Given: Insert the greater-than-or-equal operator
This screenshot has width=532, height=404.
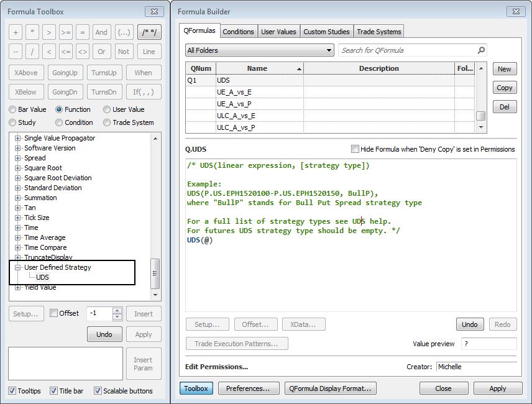Looking at the screenshot, I should coord(66,32).
